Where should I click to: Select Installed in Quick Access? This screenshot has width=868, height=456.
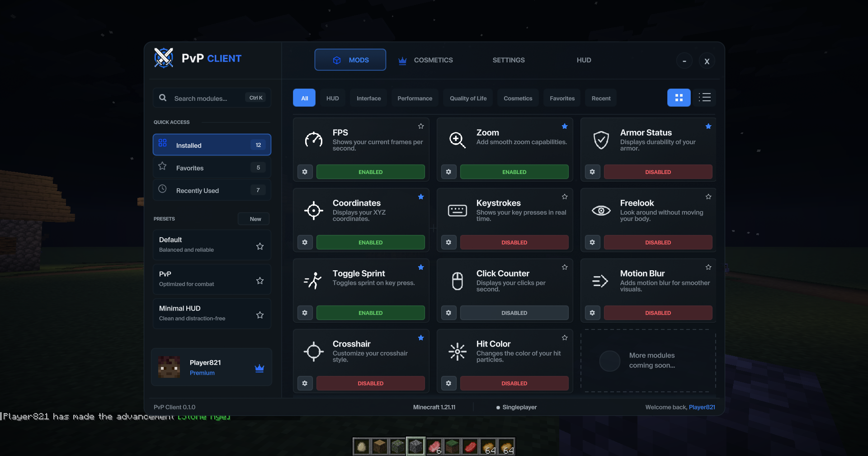click(x=212, y=145)
